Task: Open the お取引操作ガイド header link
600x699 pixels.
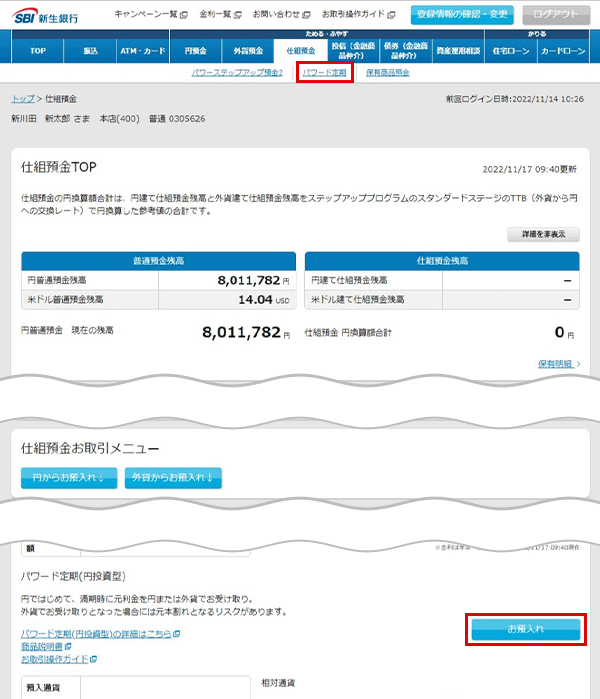Action: pos(352,15)
